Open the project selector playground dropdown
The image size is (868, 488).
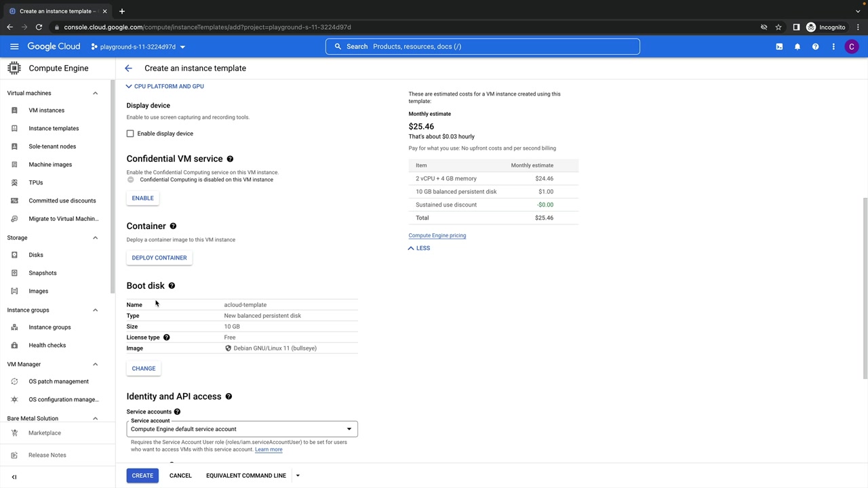[x=138, y=47]
